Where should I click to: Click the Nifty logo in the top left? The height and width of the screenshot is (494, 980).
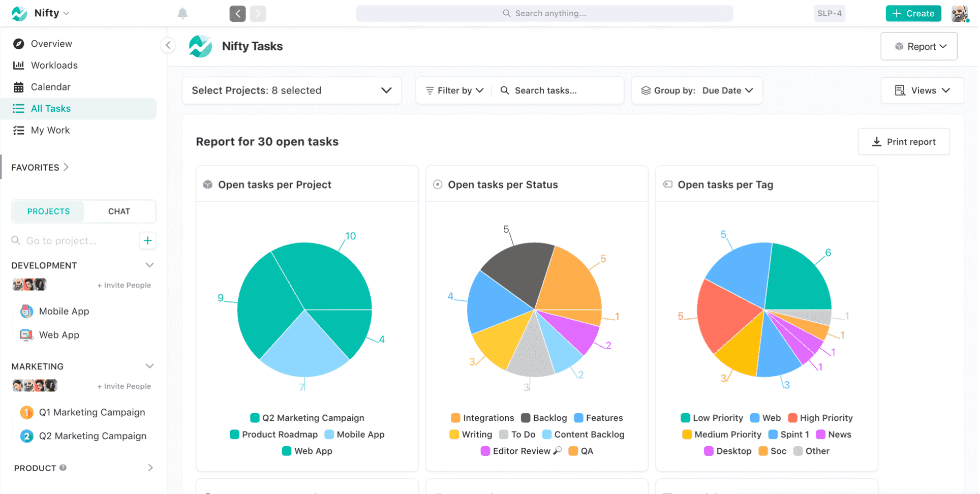coord(19,13)
